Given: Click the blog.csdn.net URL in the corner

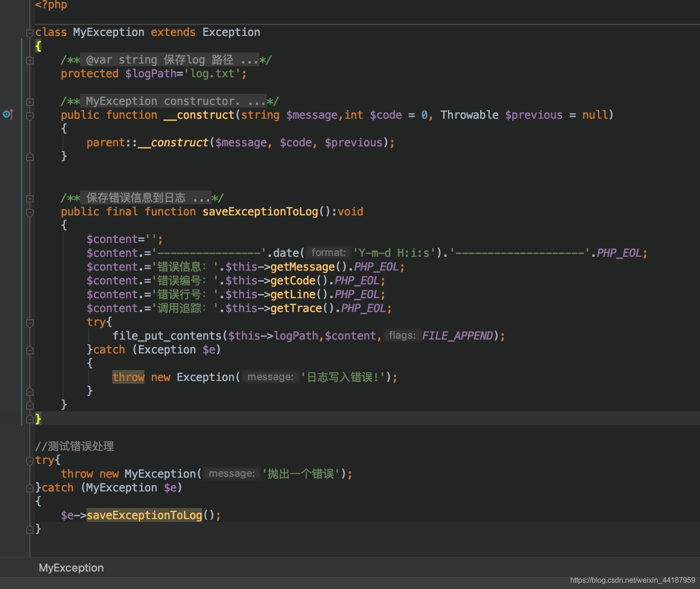Looking at the screenshot, I should coord(632,580).
